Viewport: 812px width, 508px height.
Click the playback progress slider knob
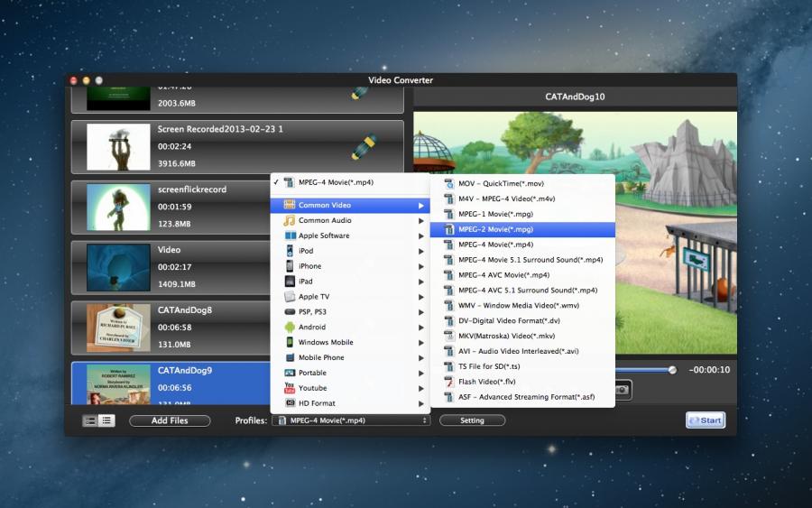click(x=672, y=370)
